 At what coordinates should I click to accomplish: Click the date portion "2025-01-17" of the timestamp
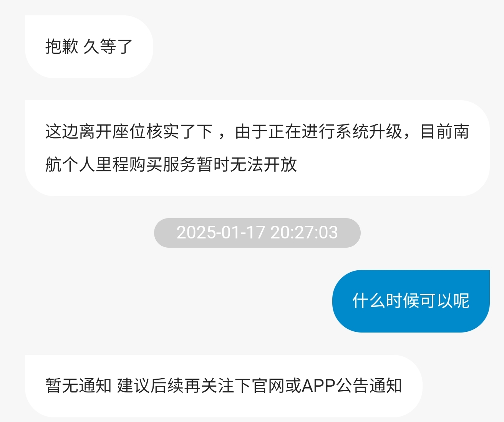[221, 233]
